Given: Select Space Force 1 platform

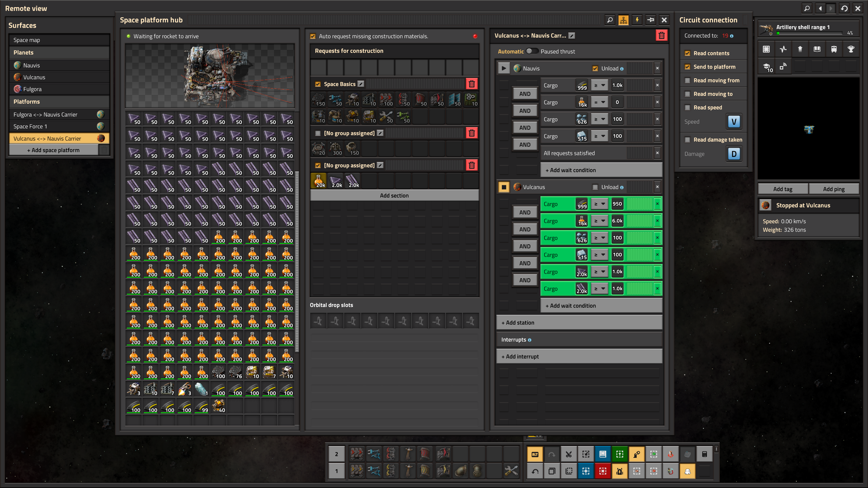Looking at the screenshot, I should click(59, 126).
